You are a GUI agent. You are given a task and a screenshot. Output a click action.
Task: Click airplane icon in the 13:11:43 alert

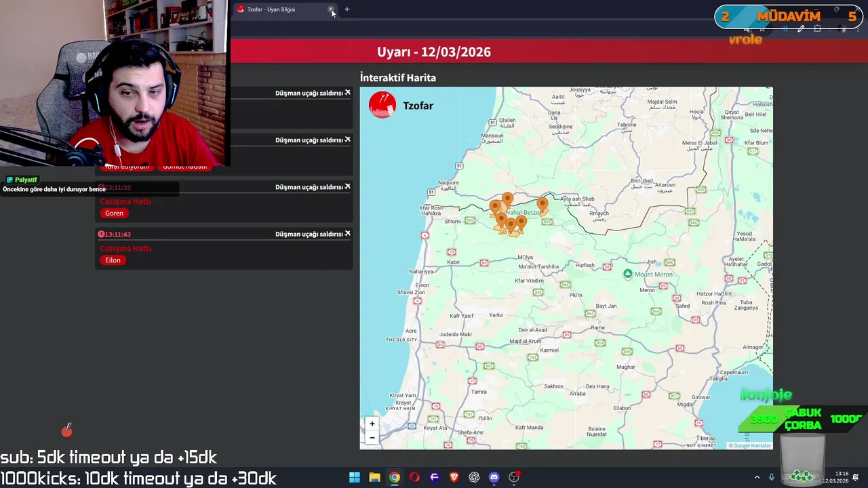pyautogui.click(x=347, y=234)
